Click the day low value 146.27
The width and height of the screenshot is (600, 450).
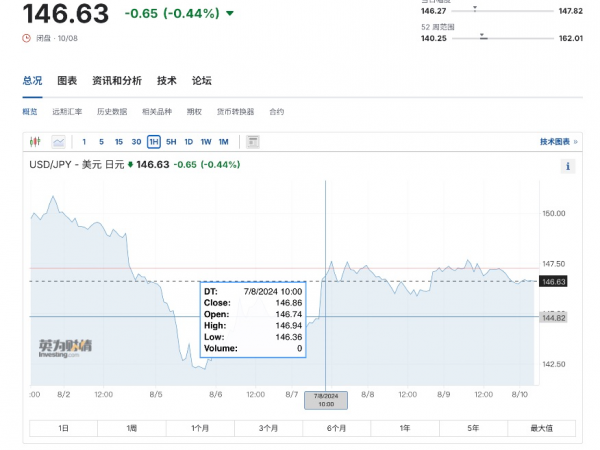[434, 11]
